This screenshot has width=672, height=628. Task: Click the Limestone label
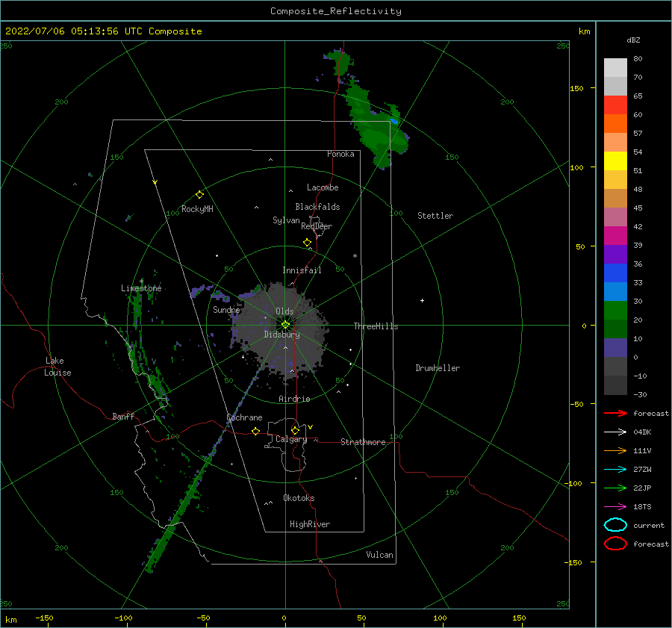point(141,288)
